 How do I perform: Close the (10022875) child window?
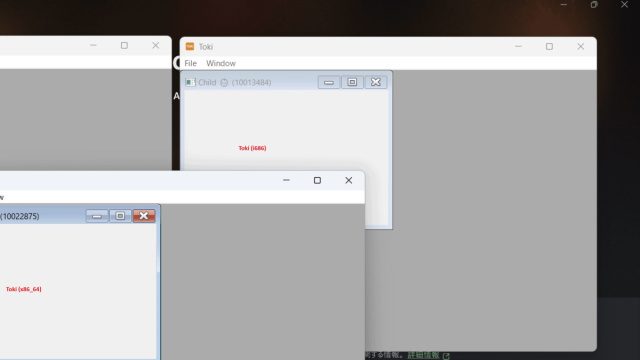[144, 216]
